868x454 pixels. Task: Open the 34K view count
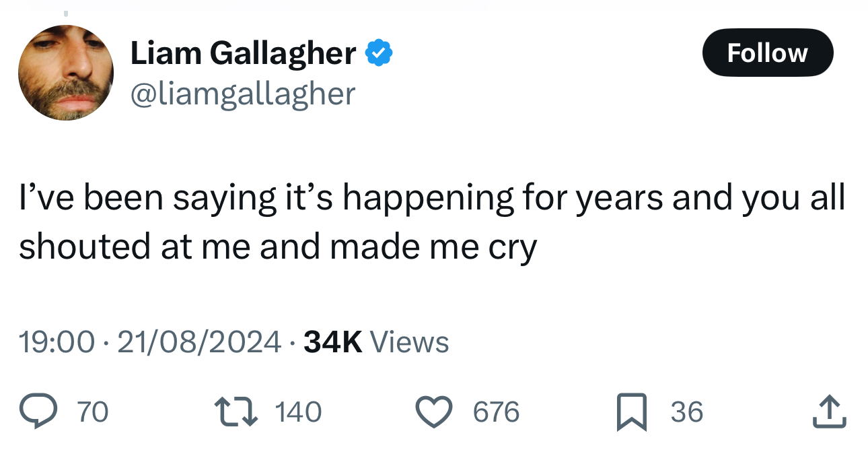[333, 342]
